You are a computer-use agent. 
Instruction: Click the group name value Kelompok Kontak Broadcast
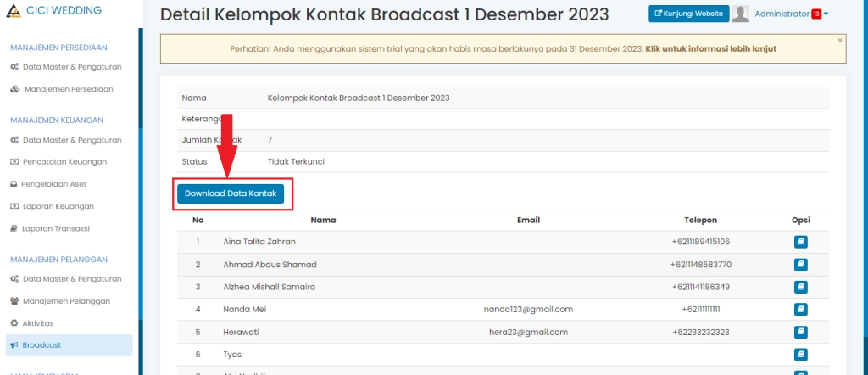tap(359, 98)
